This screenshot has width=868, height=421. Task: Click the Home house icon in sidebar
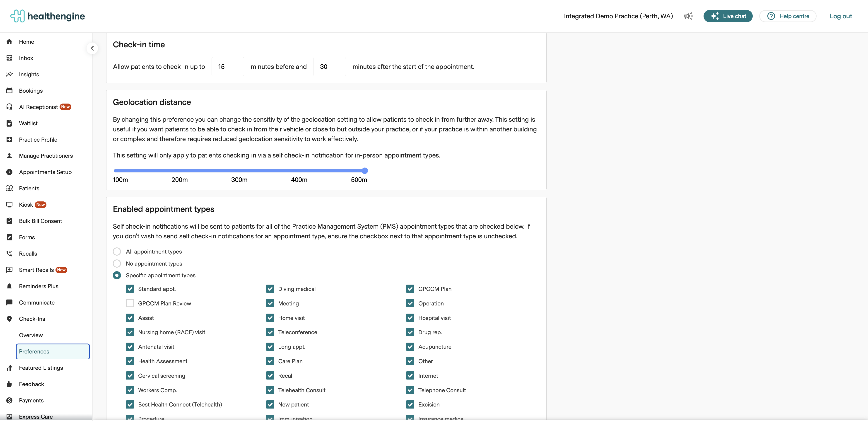pyautogui.click(x=10, y=41)
